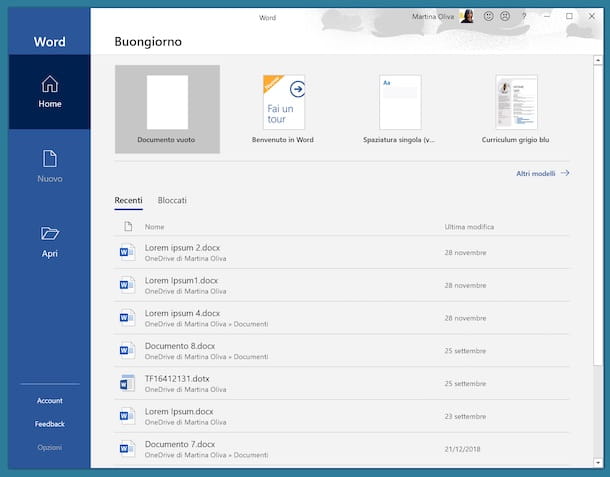Select the Curriculum grigio blu template
The image size is (610, 477).
[515, 108]
